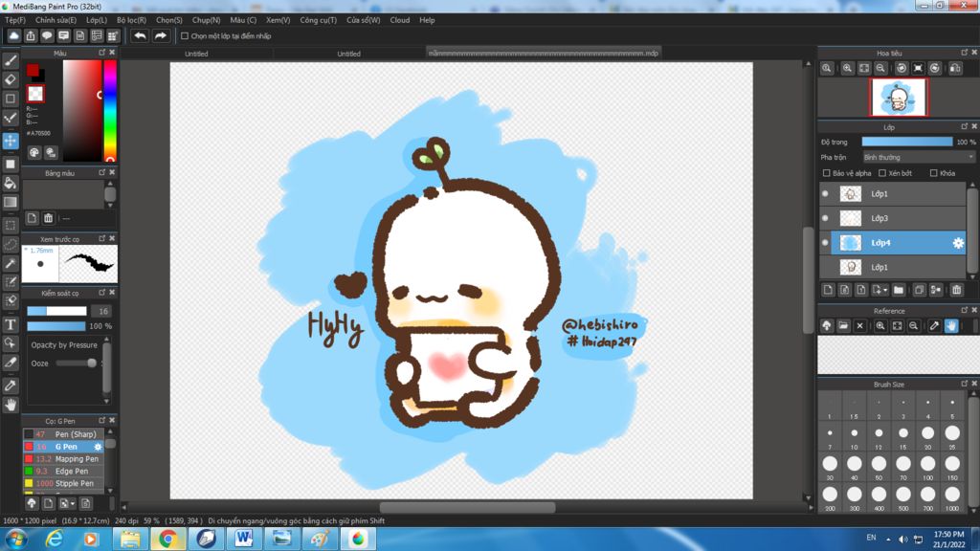
Task: Select the Hand pan tool in left toolbar
Action: click(x=11, y=405)
